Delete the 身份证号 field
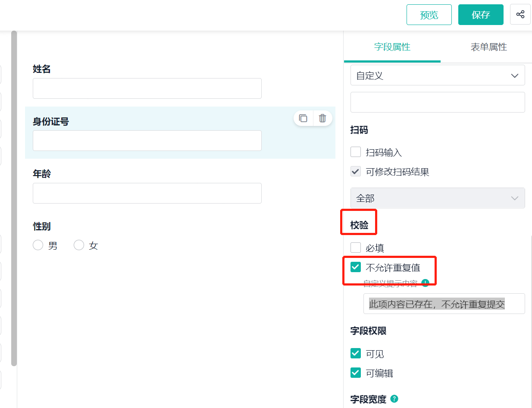The height and width of the screenshot is (408, 532). coord(322,118)
